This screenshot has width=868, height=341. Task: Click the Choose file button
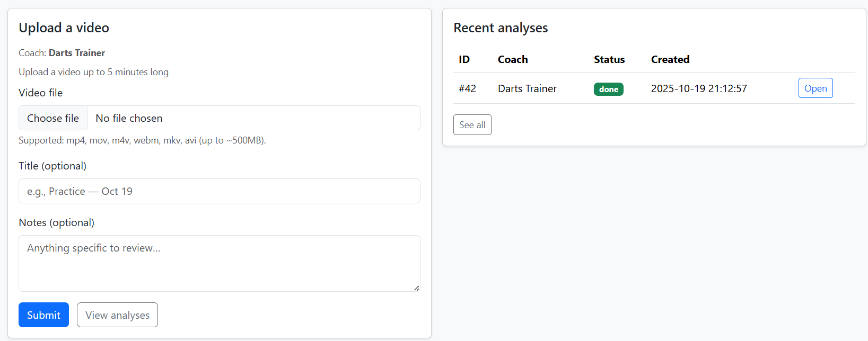click(53, 118)
